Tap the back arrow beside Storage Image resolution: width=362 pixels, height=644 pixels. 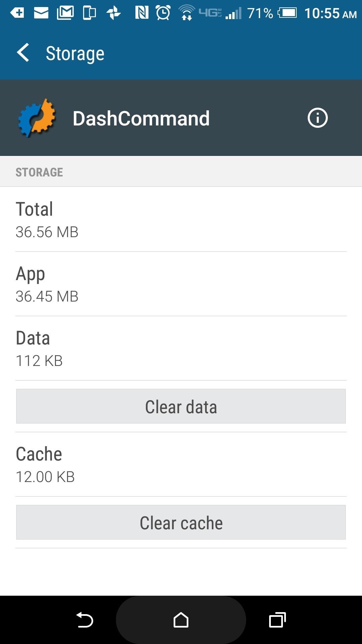[x=23, y=53]
